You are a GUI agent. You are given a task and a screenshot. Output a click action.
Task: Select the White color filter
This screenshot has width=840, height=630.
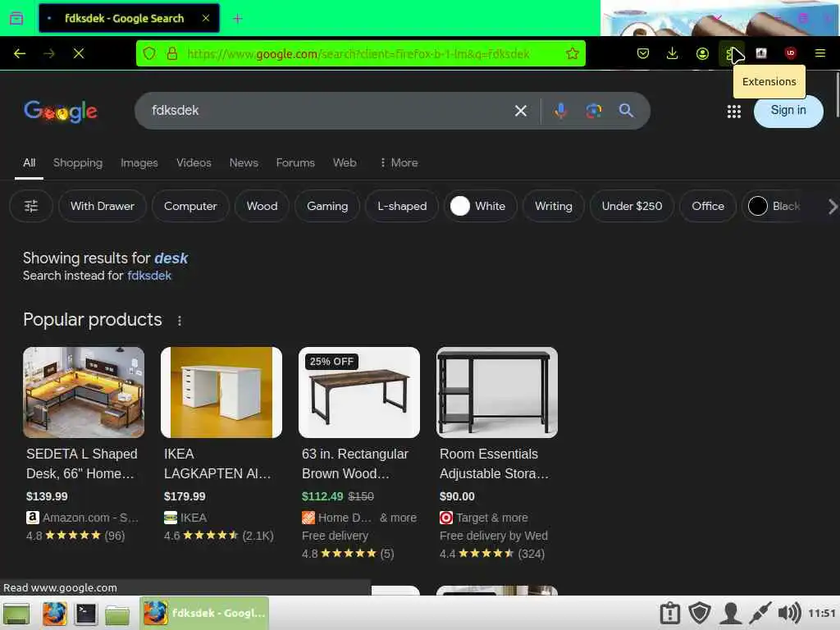[x=479, y=206]
